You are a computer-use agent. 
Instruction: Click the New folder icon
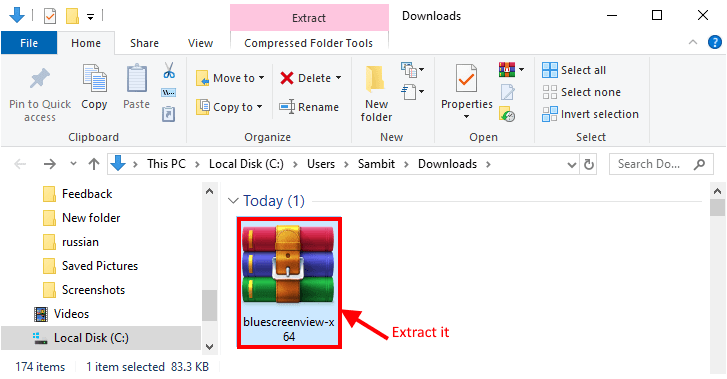click(375, 79)
